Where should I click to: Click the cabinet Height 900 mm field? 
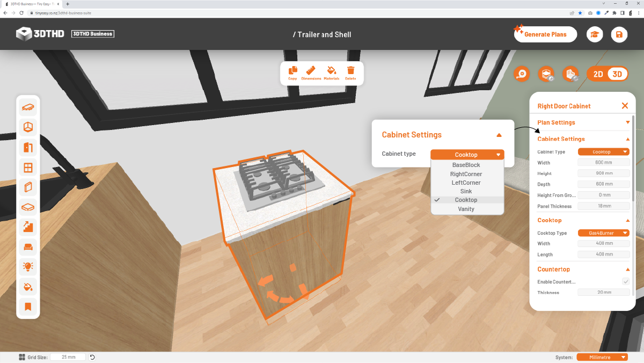[x=603, y=173]
